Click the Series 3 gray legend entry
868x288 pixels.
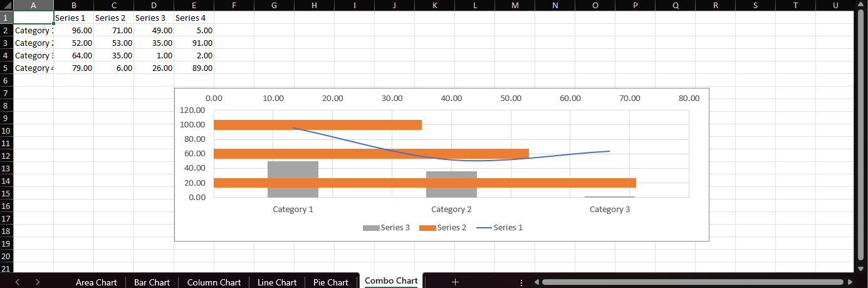pyautogui.click(x=386, y=227)
